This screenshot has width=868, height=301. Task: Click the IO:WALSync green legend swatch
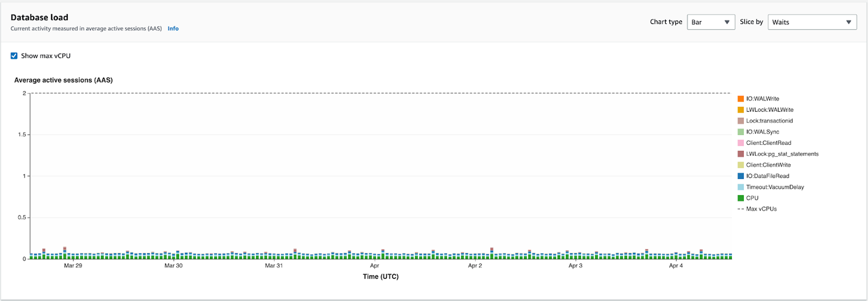[x=741, y=132]
